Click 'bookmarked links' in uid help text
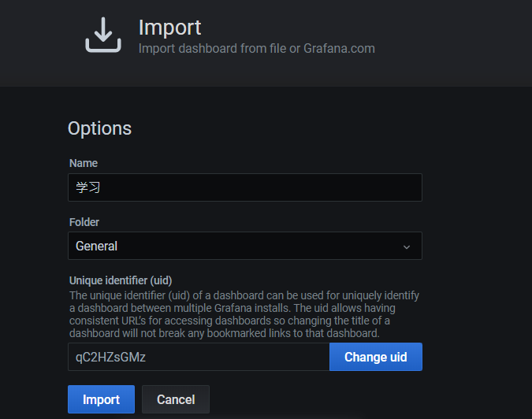The width and height of the screenshot is (532, 419). coord(249,333)
